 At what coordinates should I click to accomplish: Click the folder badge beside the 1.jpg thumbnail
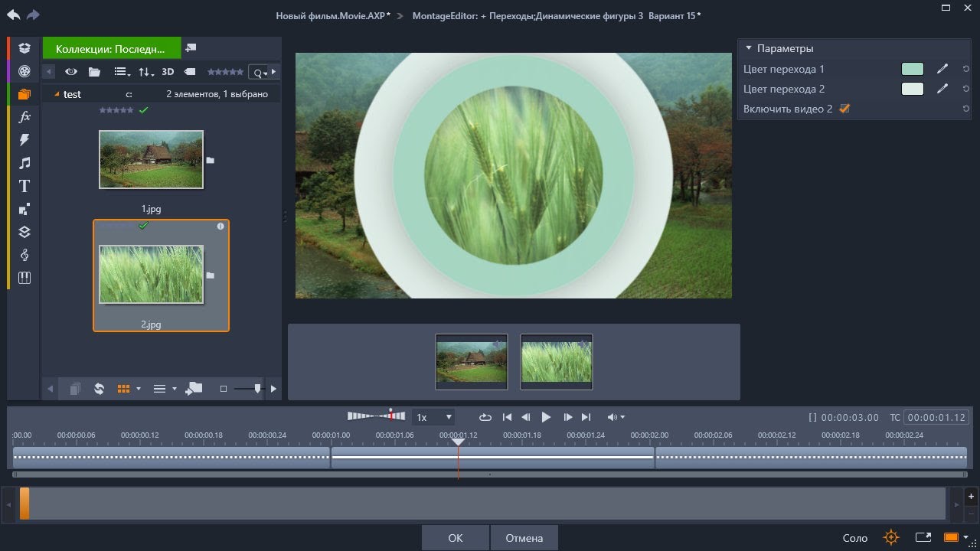[x=210, y=161]
